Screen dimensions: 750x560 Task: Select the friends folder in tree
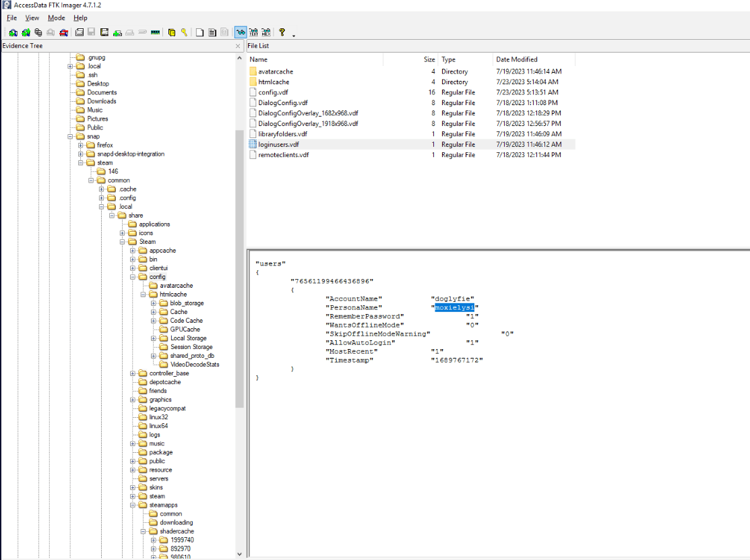pos(158,391)
